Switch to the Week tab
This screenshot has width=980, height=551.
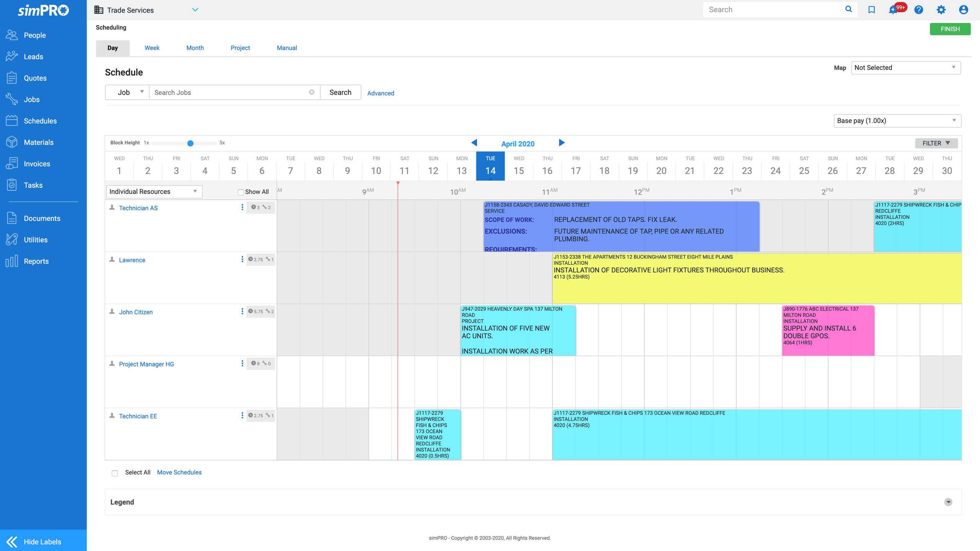click(152, 48)
